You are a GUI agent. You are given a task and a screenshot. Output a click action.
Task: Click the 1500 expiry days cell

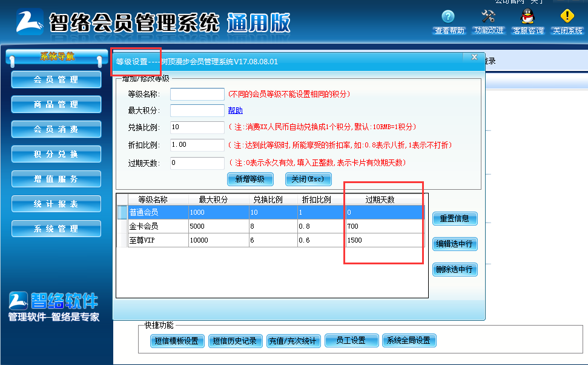click(385, 240)
